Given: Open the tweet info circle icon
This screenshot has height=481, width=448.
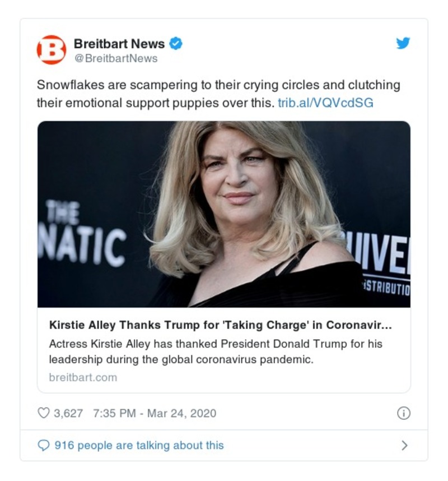Looking at the screenshot, I should (x=403, y=413).
